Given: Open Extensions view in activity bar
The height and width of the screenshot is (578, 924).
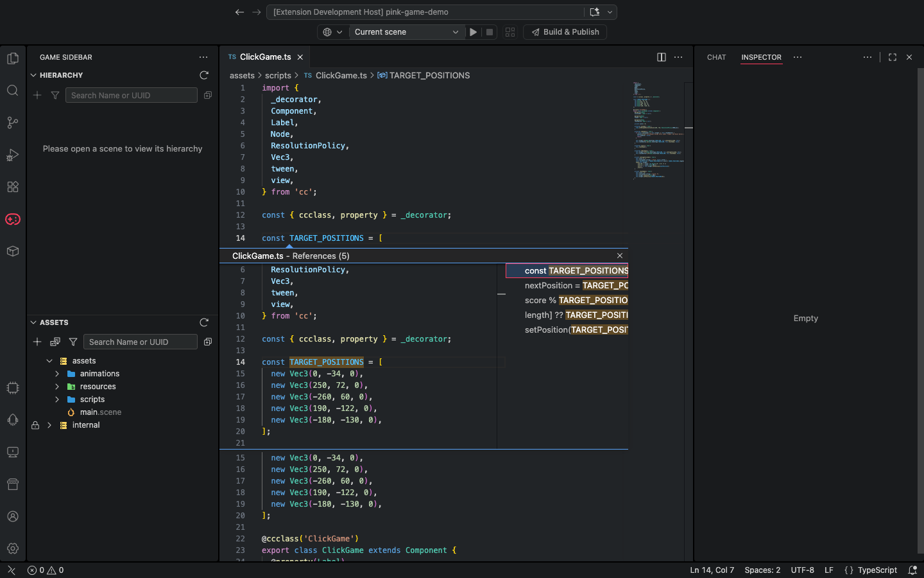Looking at the screenshot, I should click(x=12, y=187).
